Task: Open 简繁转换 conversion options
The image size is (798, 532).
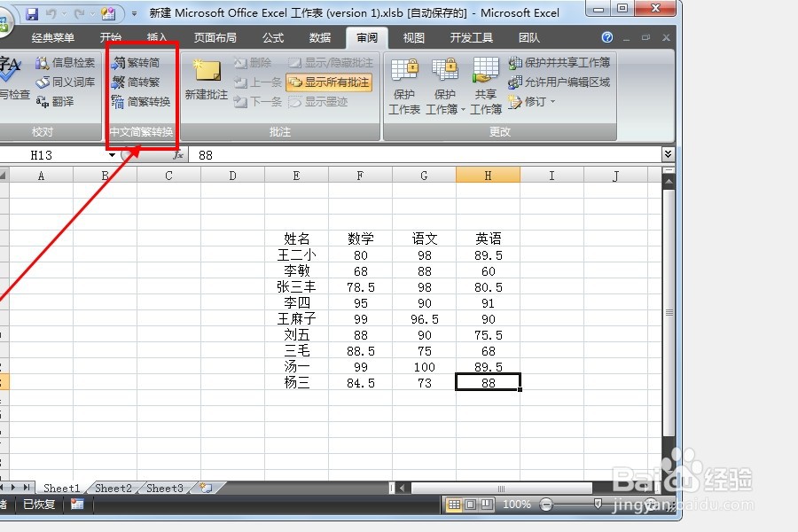Action: coord(141,101)
